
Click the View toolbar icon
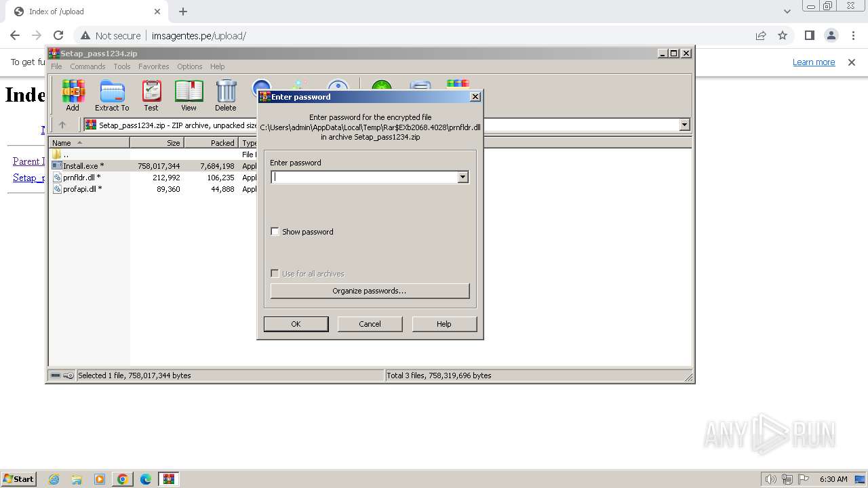coord(189,95)
